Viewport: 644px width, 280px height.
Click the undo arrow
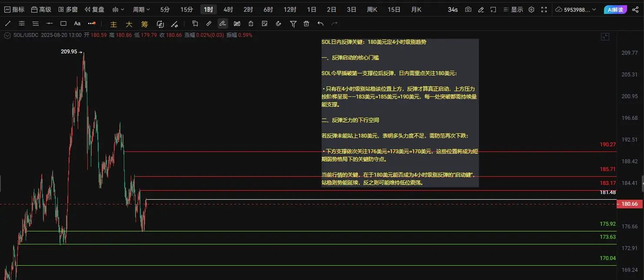pos(320,23)
